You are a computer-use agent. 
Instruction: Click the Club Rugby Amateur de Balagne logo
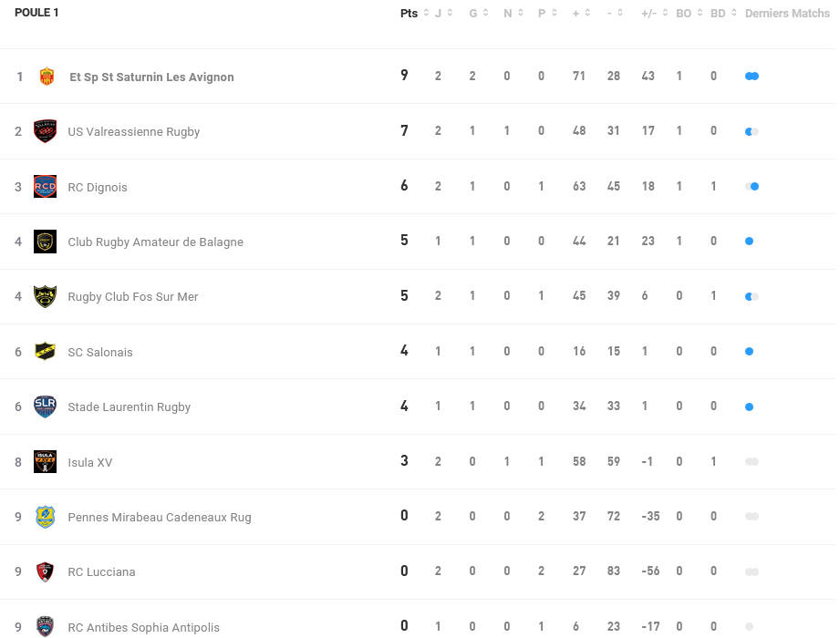(x=45, y=242)
